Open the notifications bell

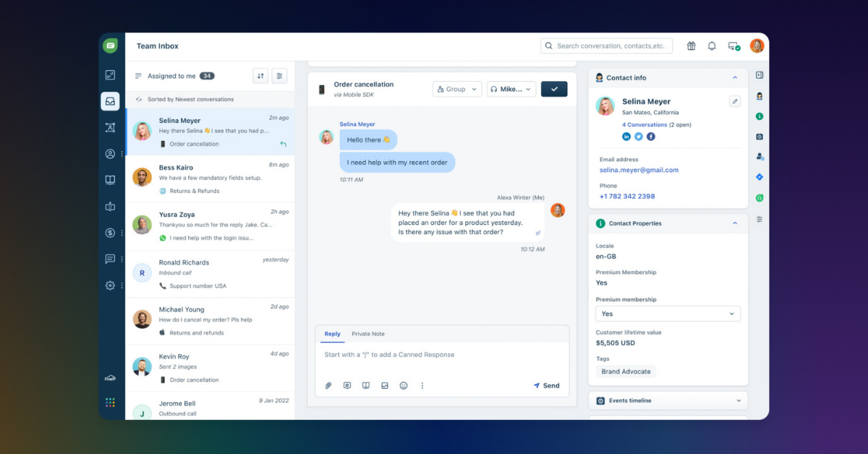[712, 46]
